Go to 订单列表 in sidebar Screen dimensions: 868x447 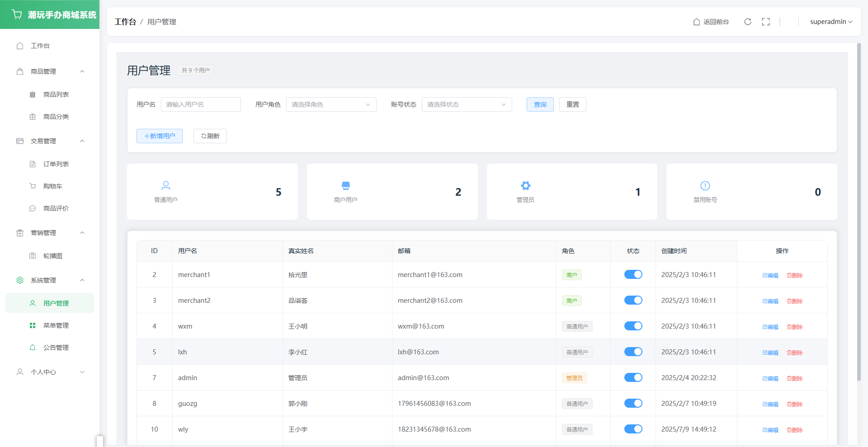56,164
